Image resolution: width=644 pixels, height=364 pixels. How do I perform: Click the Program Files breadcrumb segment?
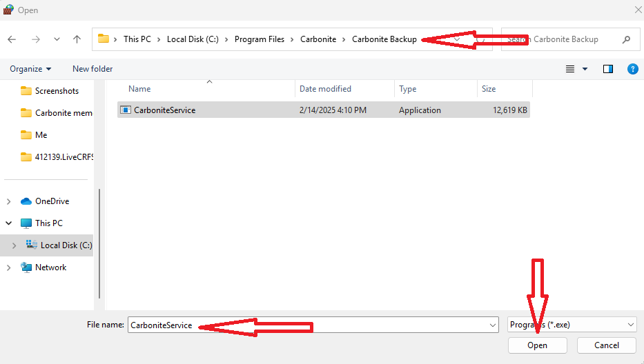(x=259, y=39)
